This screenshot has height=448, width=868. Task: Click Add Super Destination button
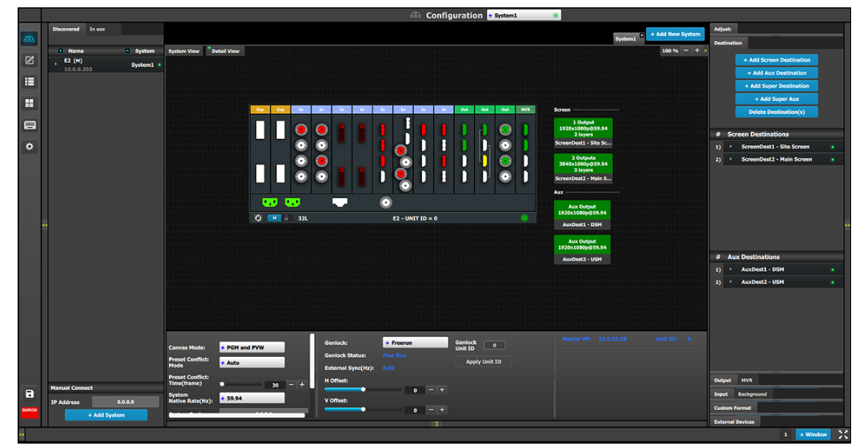(777, 86)
